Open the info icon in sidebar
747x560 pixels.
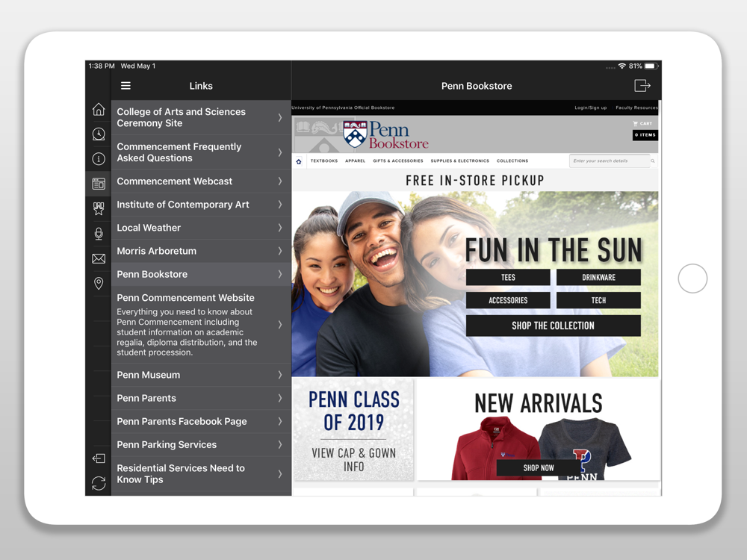pyautogui.click(x=99, y=159)
